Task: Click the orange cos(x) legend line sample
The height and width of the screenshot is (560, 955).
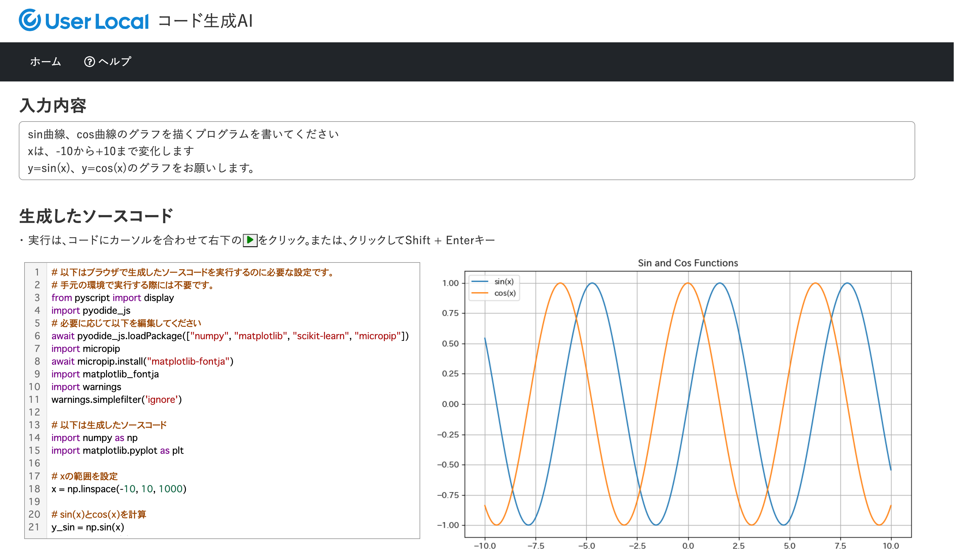Action: [x=480, y=293]
